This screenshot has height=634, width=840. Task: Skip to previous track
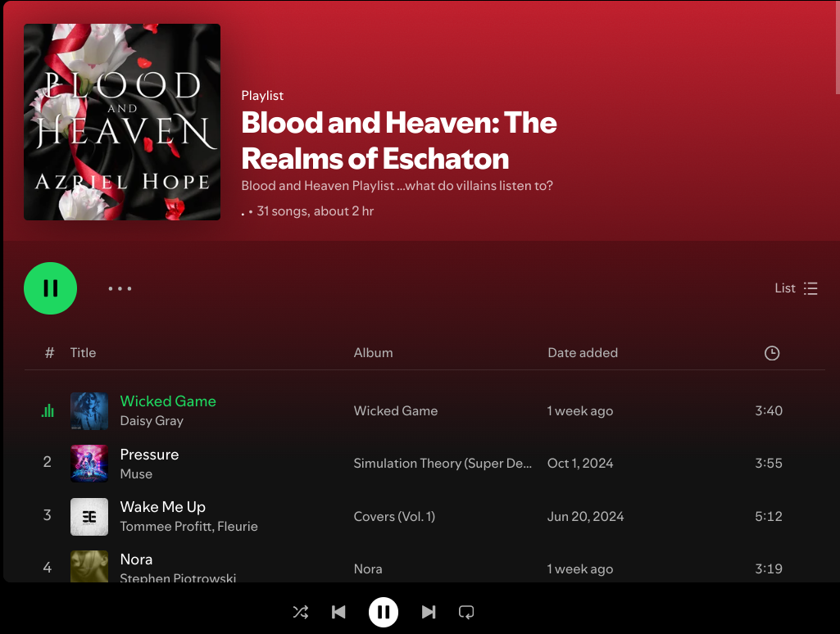338,612
